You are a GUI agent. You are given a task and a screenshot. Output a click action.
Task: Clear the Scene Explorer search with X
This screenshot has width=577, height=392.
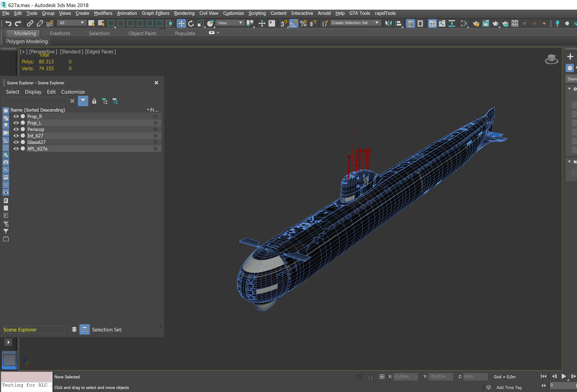72,101
